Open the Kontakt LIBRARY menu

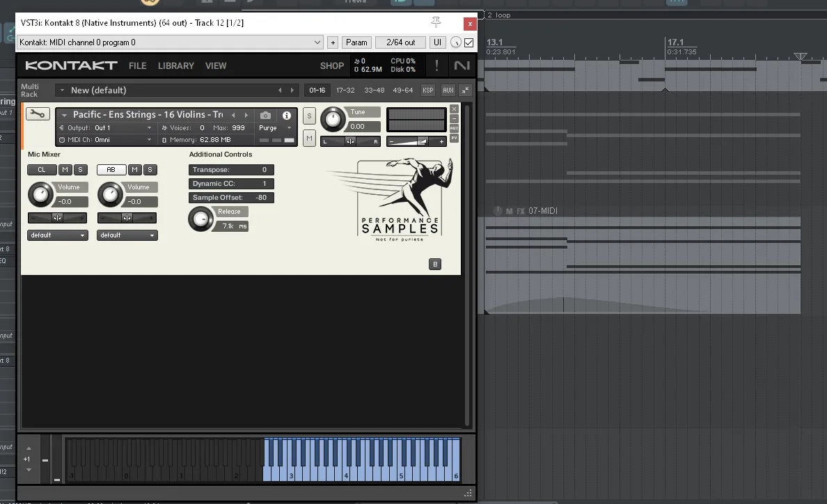[175, 66]
